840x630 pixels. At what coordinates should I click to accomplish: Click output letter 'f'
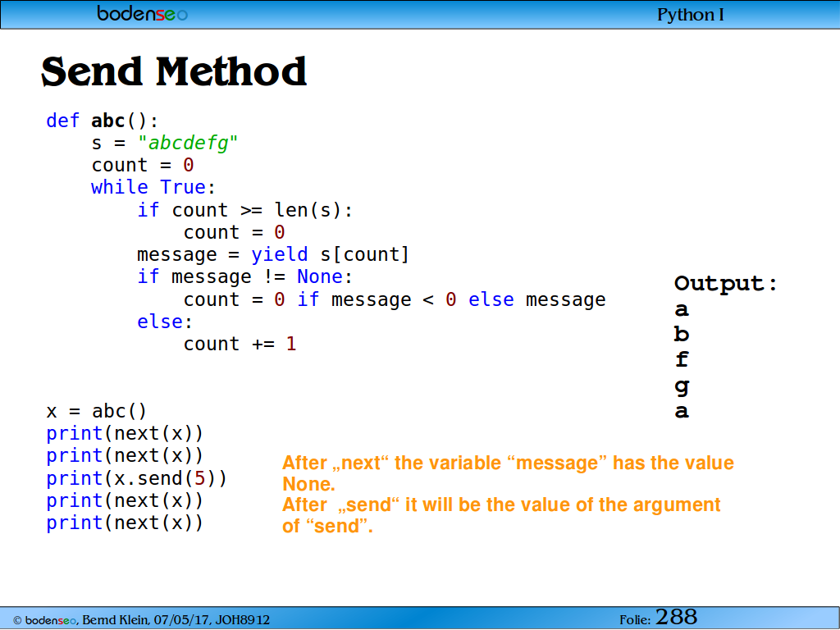tap(682, 359)
